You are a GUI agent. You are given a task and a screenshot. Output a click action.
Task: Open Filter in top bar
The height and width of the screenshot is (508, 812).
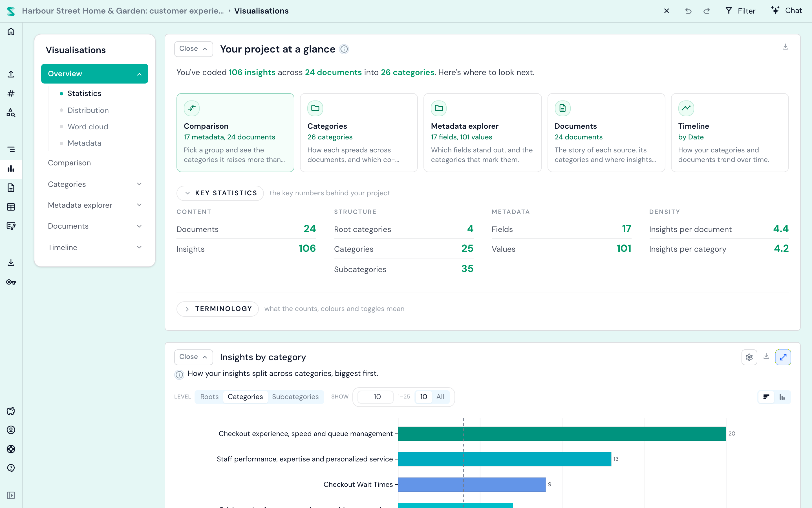coord(740,11)
